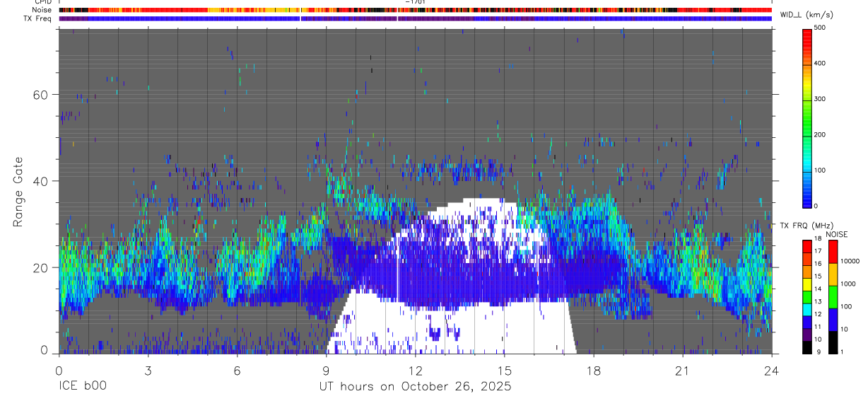This screenshot has height=401, width=868.
Task: Click the '20' tick on the Range Gate axis
Action: pyautogui.click(x=40, y=267)
